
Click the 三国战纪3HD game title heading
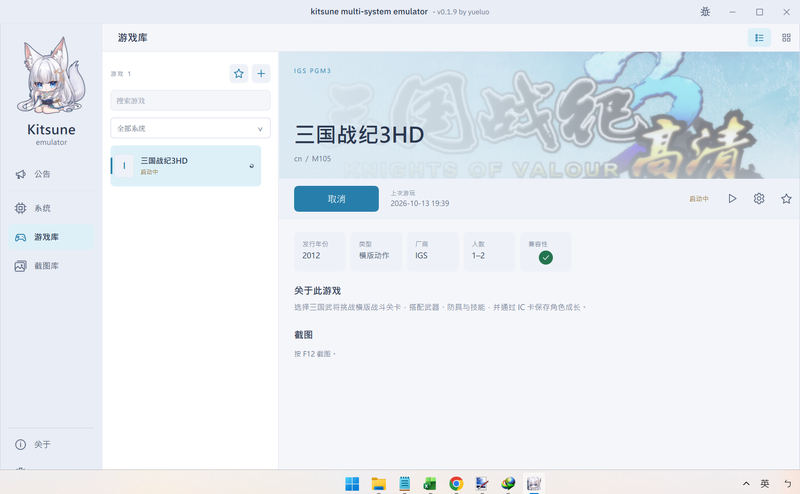pos(359,135)
